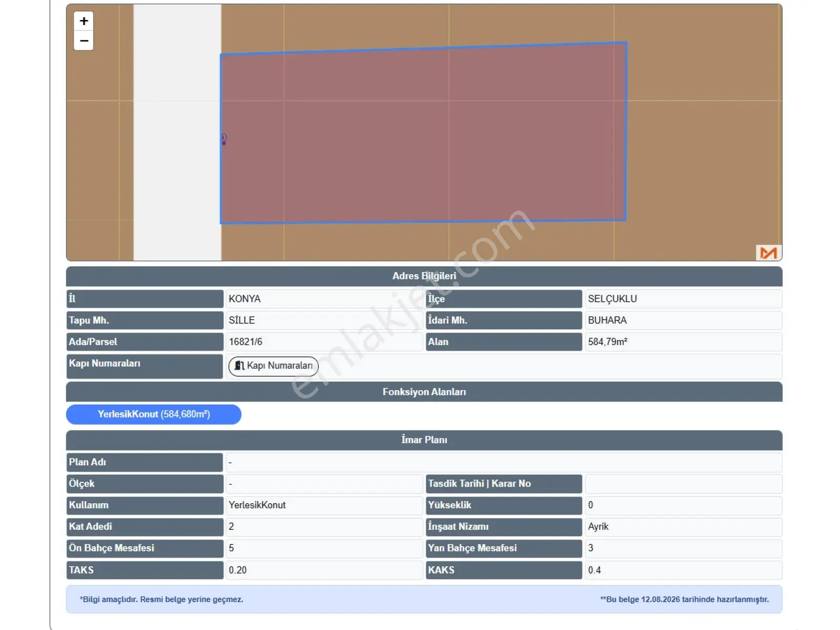Select the SELÇUKLU district value
The image size is (840, 630).
click(612, 299)
